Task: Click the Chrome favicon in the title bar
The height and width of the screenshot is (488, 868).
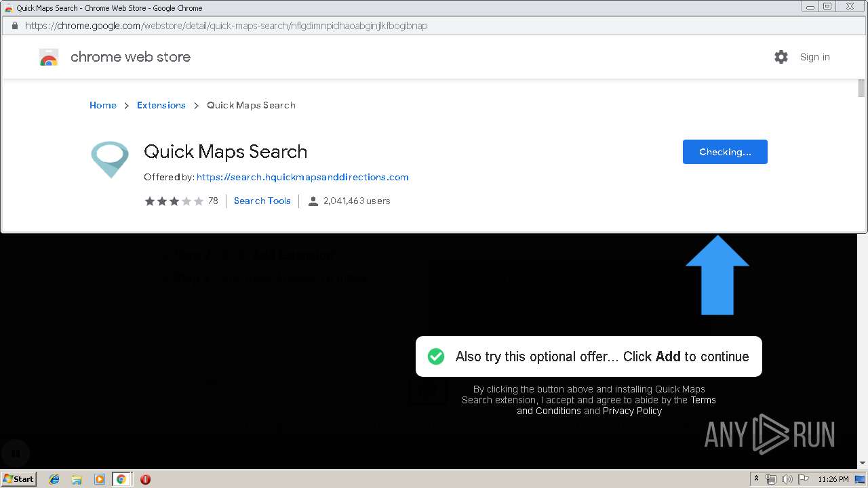Action: pos(8,8)
